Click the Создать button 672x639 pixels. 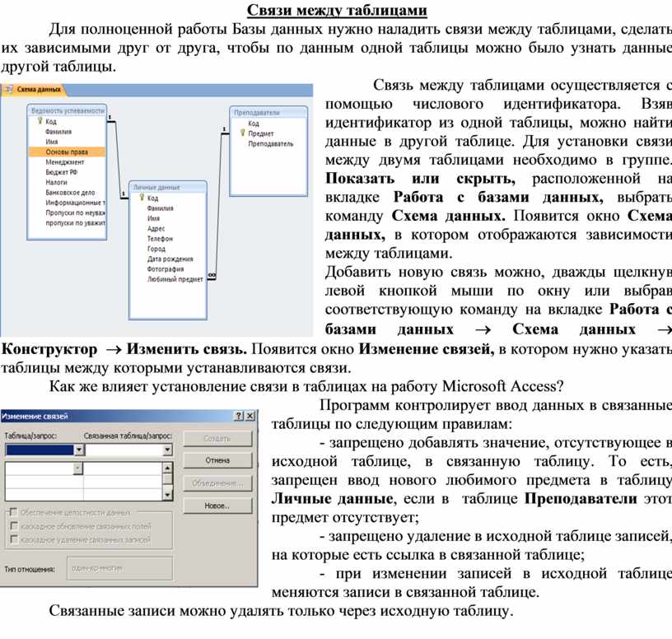(x=217, y=438)
